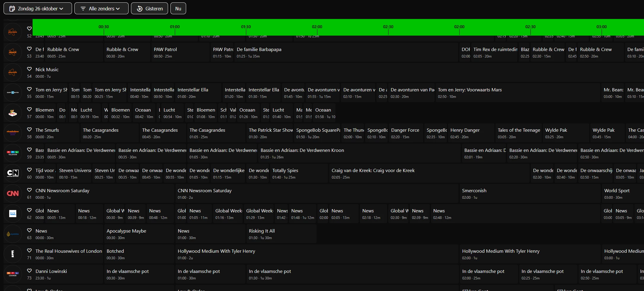Select The Smurfs at 00:00
This screenshot has width=644, height=291.
56,133
